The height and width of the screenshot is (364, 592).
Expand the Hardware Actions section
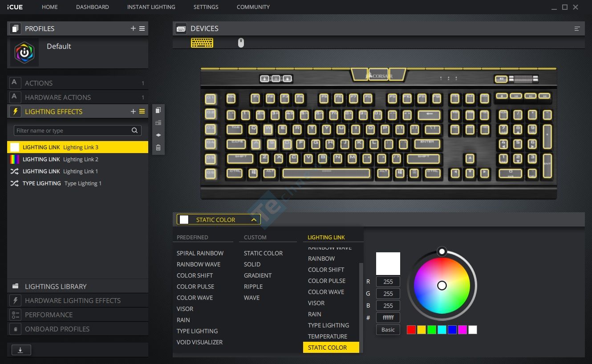tap(77, 97)
